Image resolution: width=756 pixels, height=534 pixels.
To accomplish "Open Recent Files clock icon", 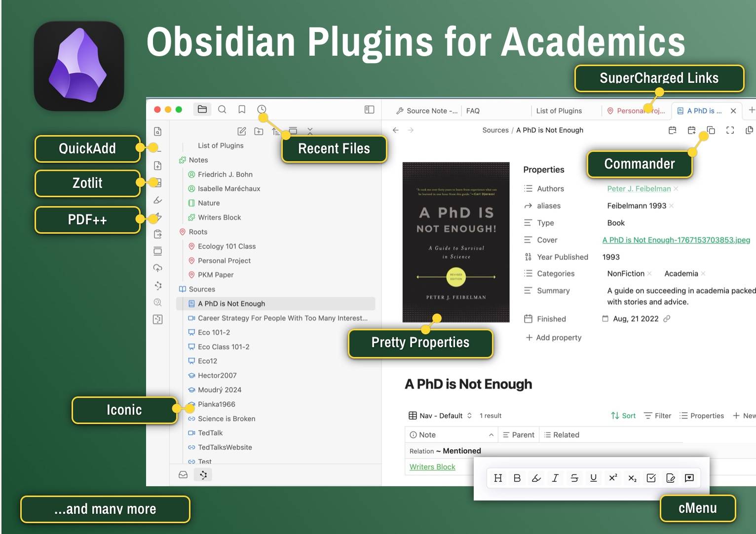I will point(262,109).
